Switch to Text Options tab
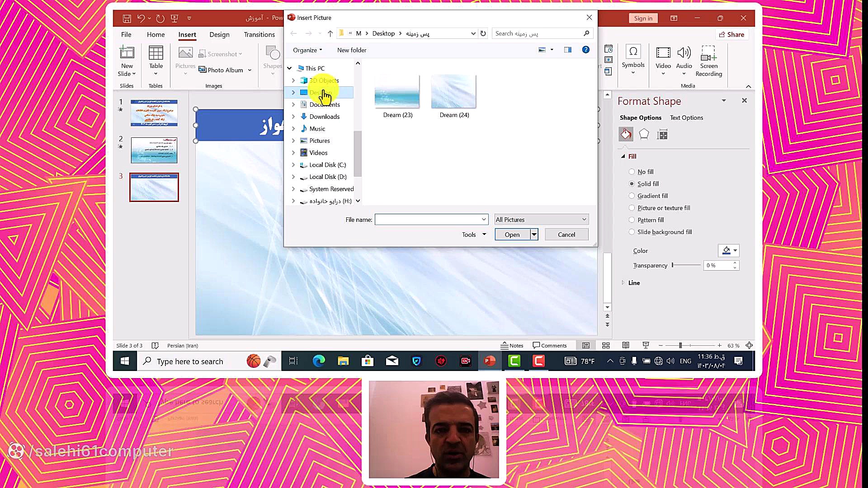868x488 pixels. click(x=686, y=117)
